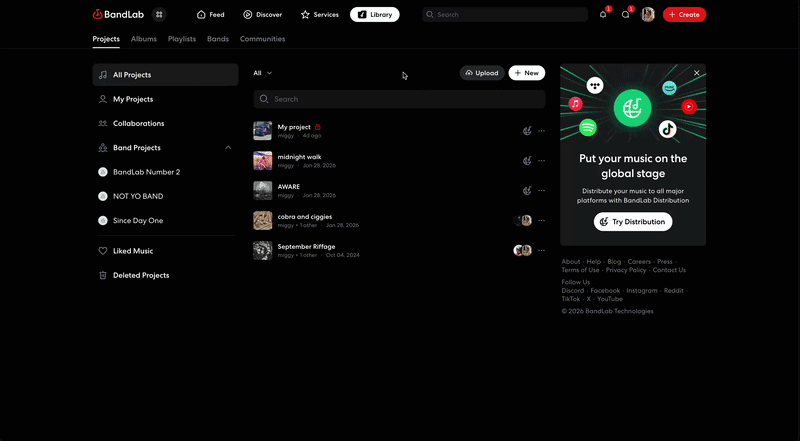The height and width of the screenshot is (441, 800).
Task: Open the notifications bell icon
Action: pyautogui.click(x=603, y=15)
